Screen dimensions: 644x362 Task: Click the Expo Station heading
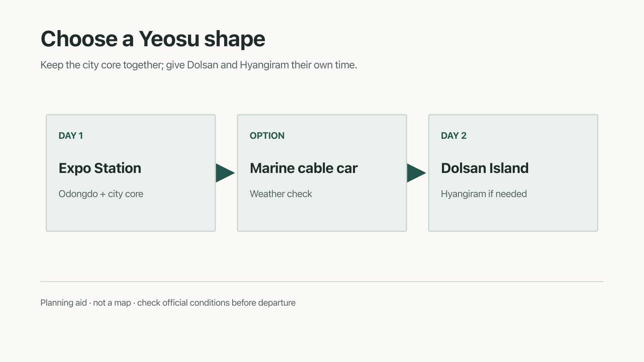(x=100, y=168)
